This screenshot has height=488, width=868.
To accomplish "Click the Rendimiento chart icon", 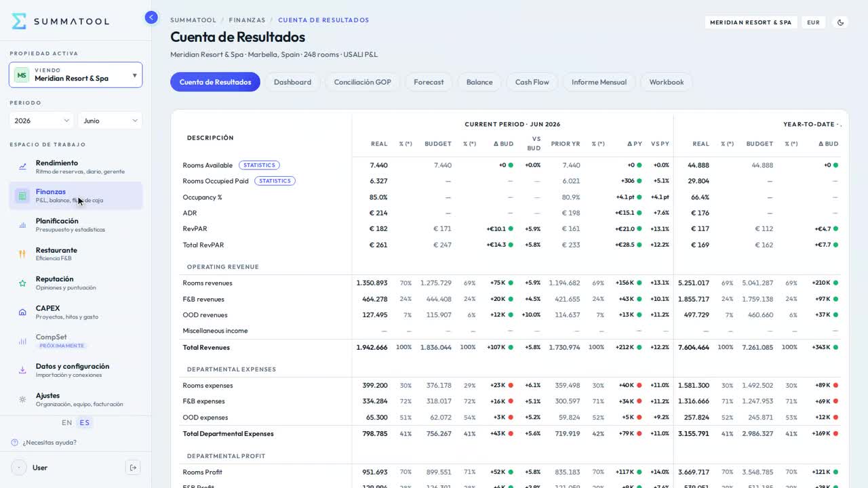I will [x=22, y=167].
